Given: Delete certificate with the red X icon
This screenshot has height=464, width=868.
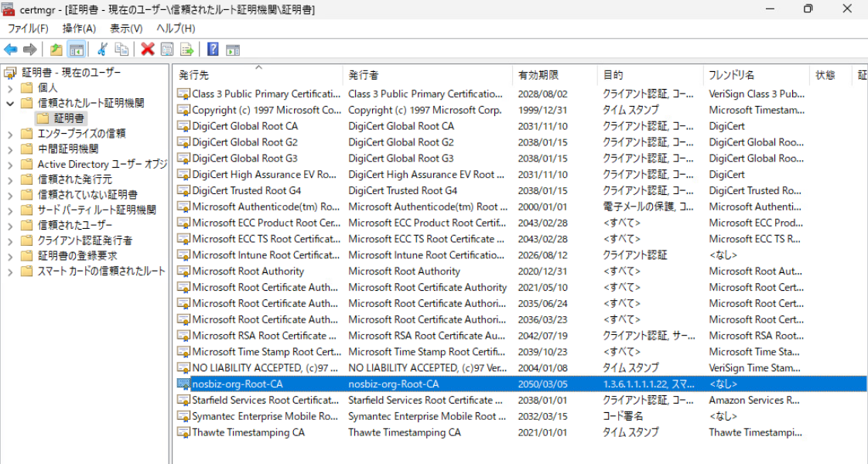Looking at the screenshot, I should (148, 49).
